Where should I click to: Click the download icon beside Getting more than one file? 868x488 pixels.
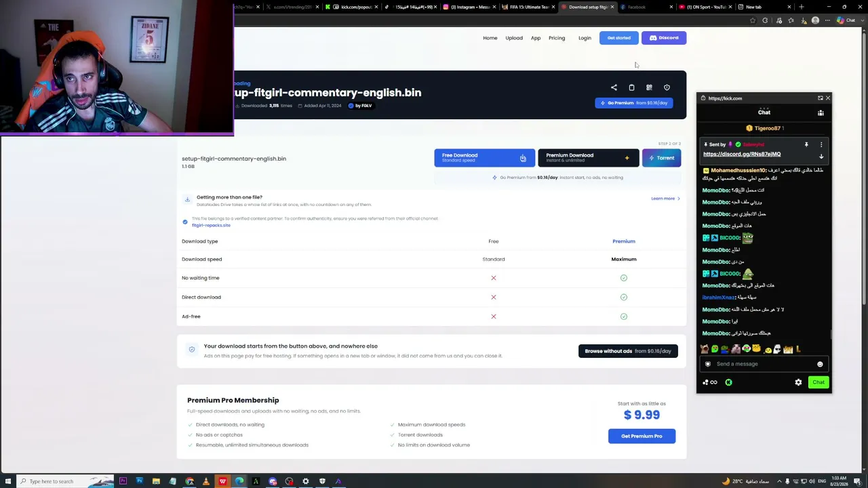[x=187, y=199]
